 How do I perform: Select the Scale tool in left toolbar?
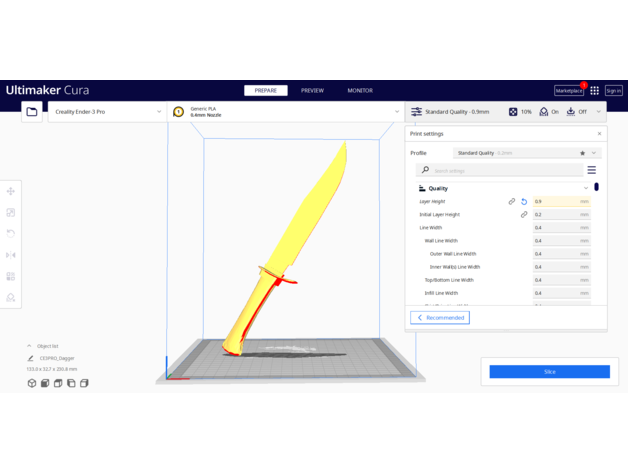(11, 212)
